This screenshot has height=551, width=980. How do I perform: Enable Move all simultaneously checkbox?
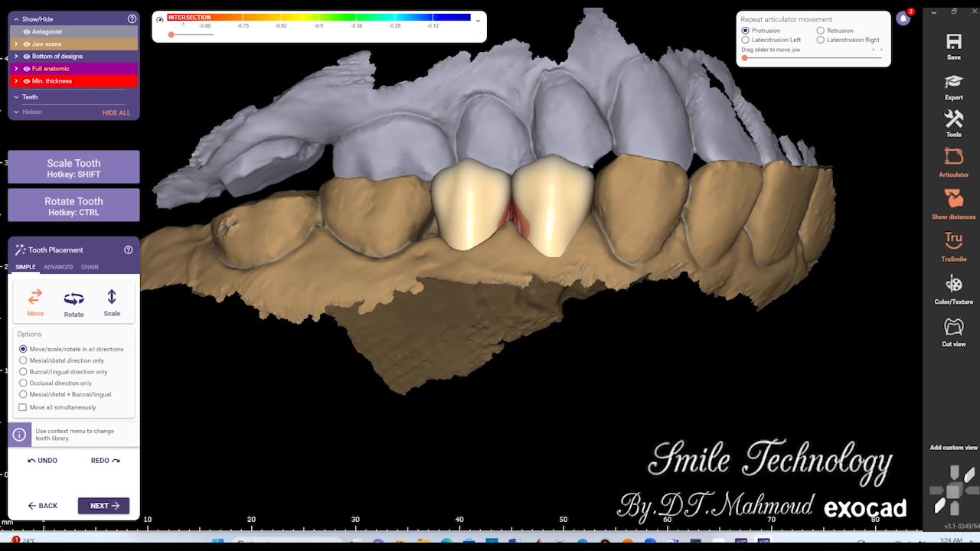pos(23,407)
